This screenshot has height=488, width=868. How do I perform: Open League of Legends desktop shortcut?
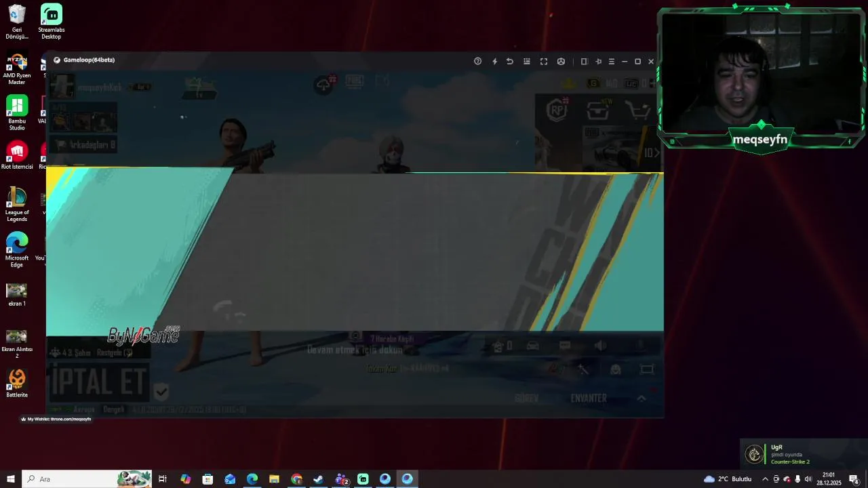click(17, 204)
